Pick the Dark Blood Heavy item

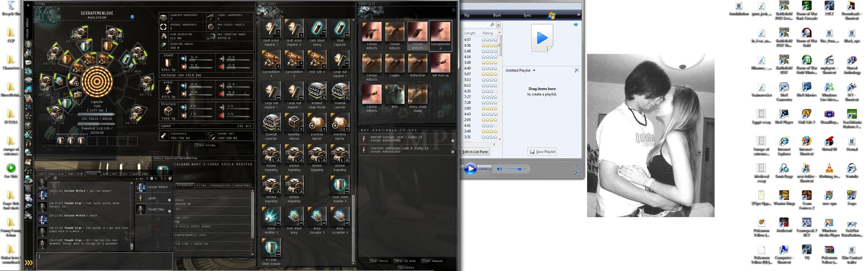point(317,33)
